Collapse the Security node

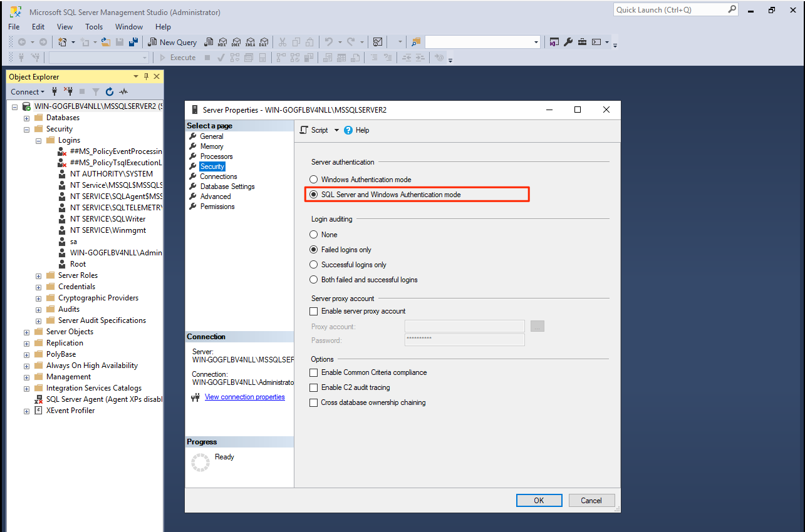[x=27, y=129]
